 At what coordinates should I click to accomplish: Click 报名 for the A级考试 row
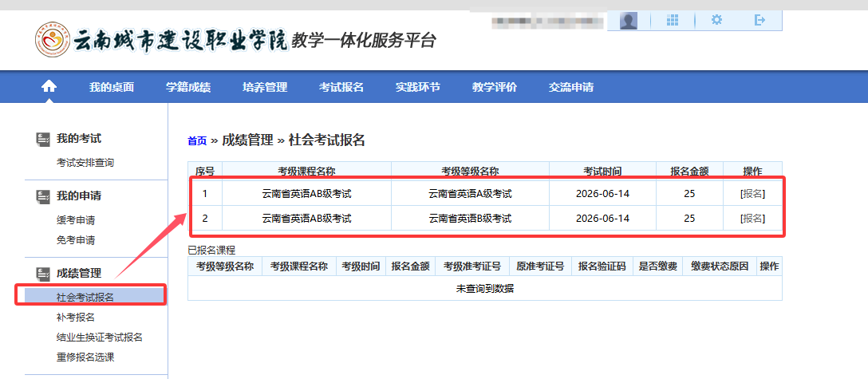pos(752,194)
